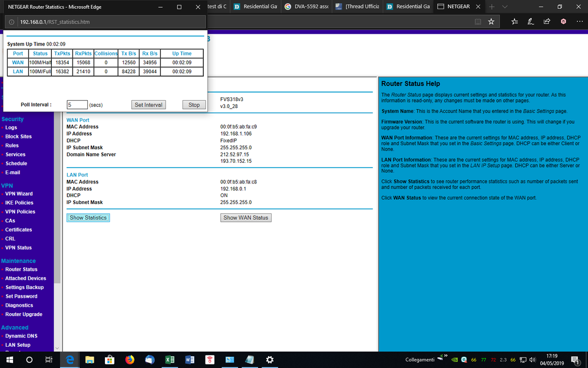Screen dimensions: 588x368
Task: Click the Stop polling button
Action: point(194,104)
